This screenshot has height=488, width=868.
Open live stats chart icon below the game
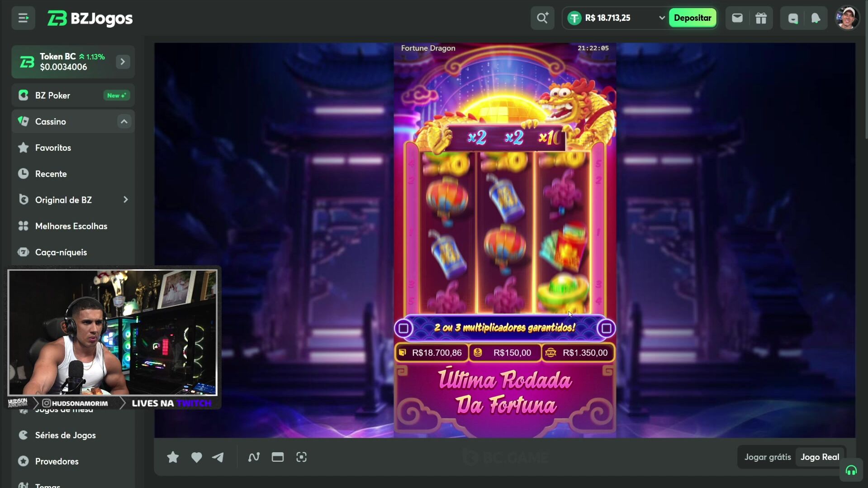pyautogui.click(x=254, y=457)
